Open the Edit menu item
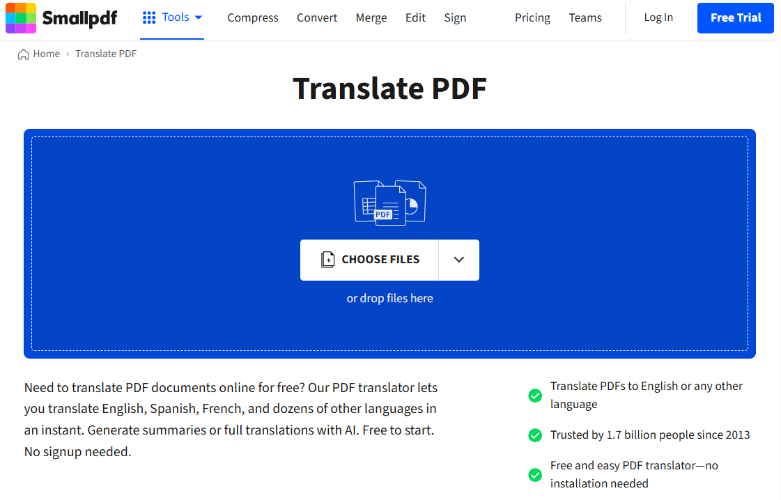781x500 pixels. [415, 18]
